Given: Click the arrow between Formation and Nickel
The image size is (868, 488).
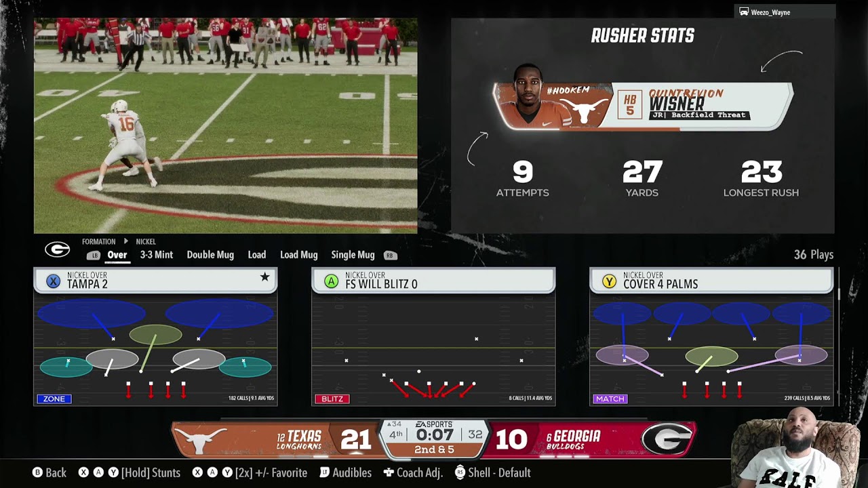Looking at the screenshot, I should point(125,241).
